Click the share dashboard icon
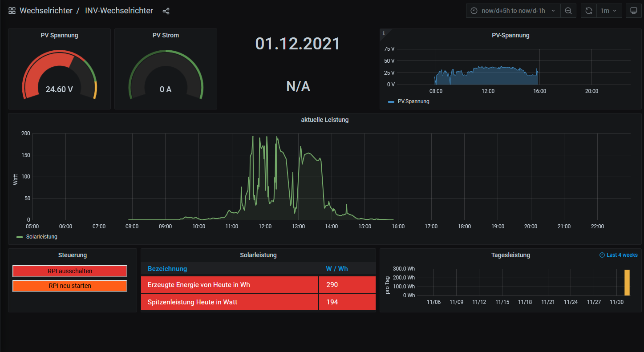Image resolution: width=644 pixels, height=352 pixels. point(166,11)
